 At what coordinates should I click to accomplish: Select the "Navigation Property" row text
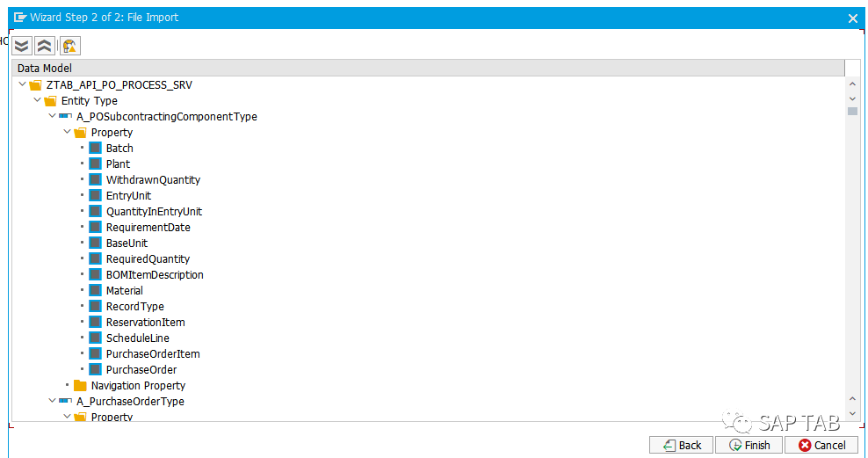pos(138,385)
